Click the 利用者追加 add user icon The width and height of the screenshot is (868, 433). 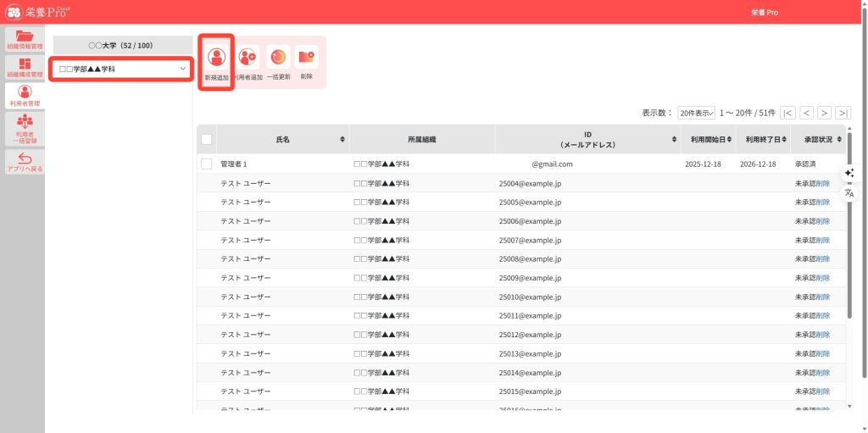[248, 58]
